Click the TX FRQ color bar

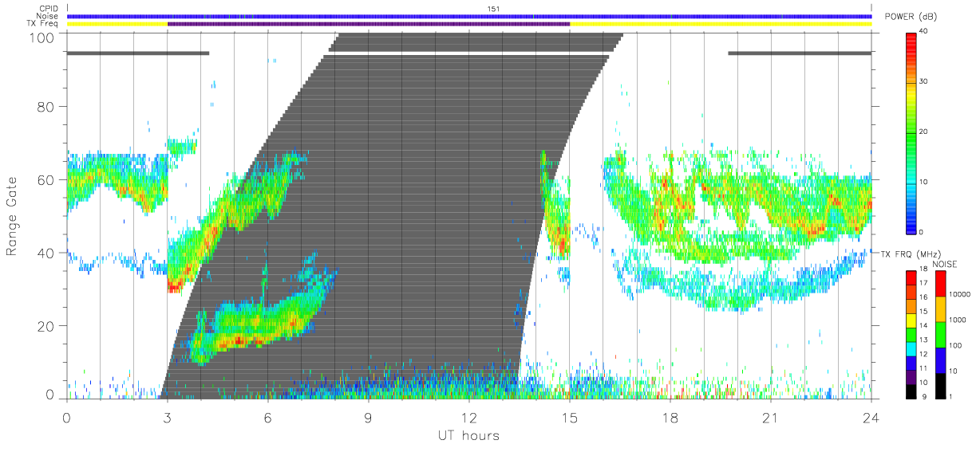(x=912, y=333)
